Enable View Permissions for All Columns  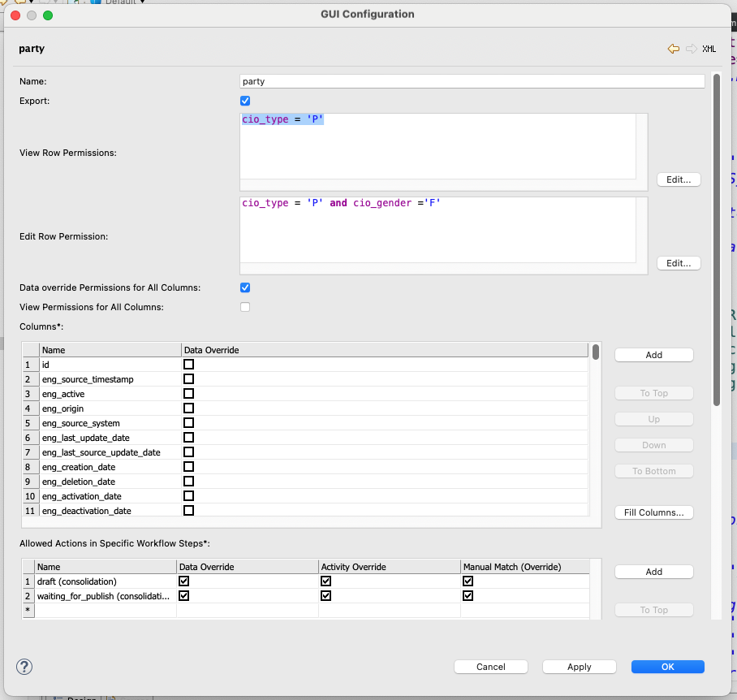(244, 306)
